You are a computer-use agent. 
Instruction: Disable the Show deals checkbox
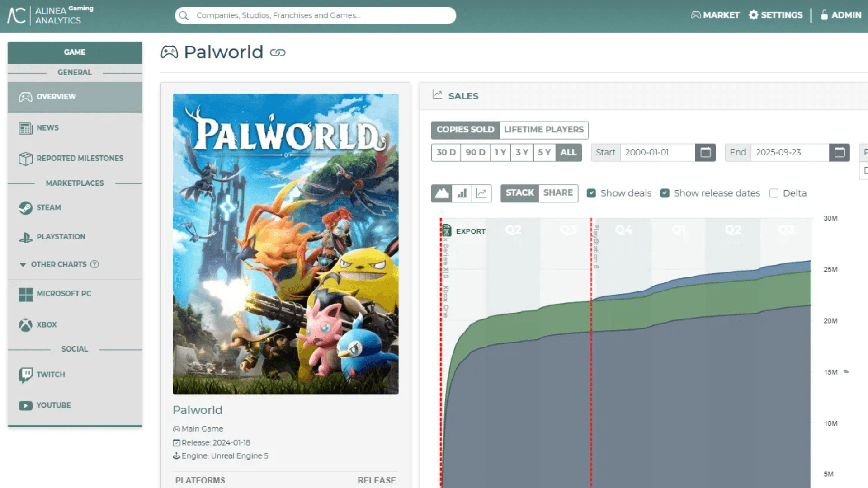591,193
